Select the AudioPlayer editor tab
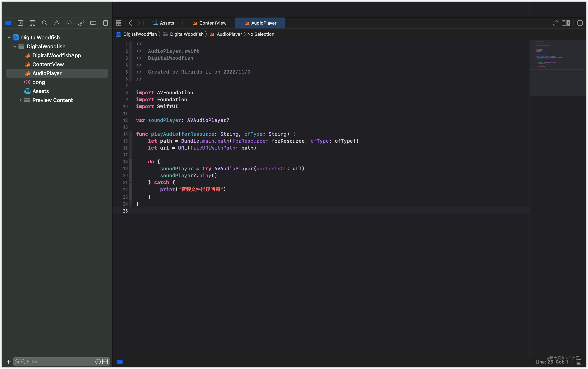The height and width of the screenshot is (369, 588). click(260, 23)
